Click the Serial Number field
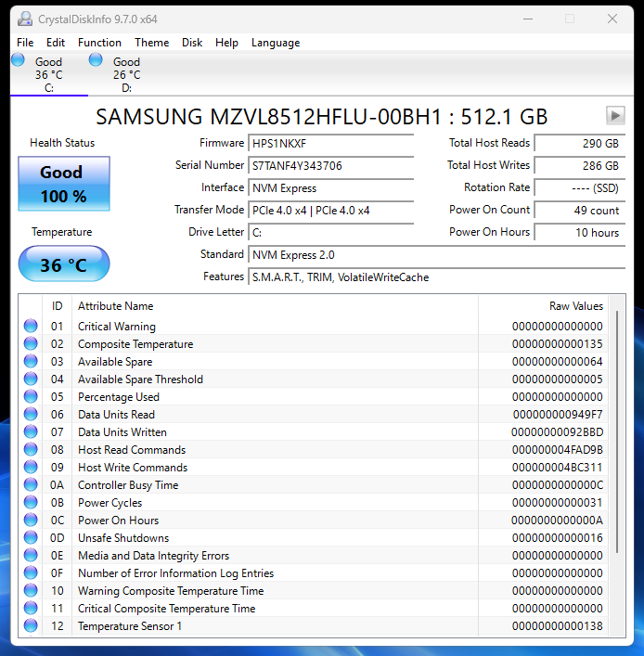The image size is (644, 656). pos(331,166)
